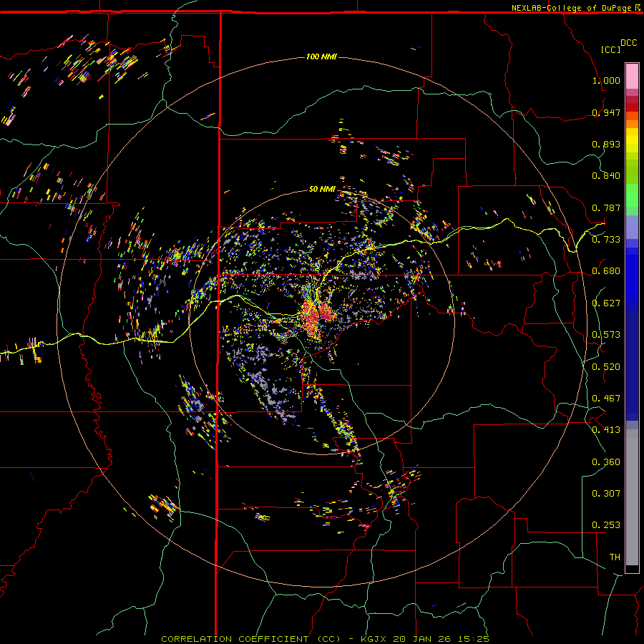The height and width of the screenshot is (644, 644).
Task: Click the 1.000 legend value
Action: click(x=606, y=80)
